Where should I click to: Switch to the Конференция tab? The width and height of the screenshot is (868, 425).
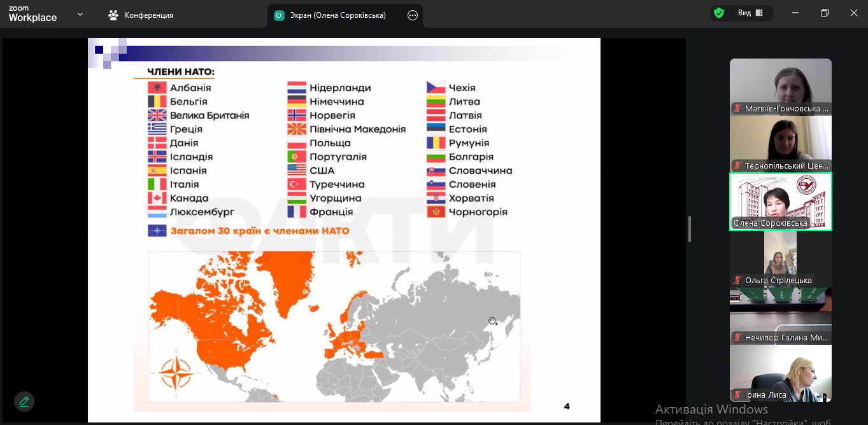point(141,15)
